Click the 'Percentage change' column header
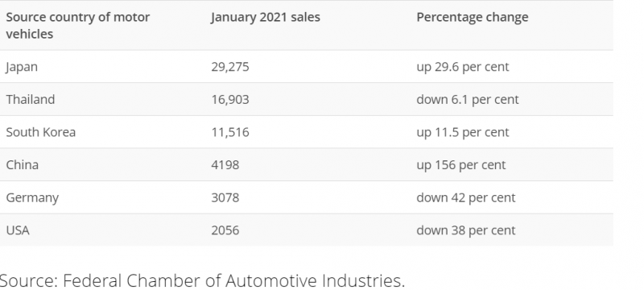 [x=473, y=17]
